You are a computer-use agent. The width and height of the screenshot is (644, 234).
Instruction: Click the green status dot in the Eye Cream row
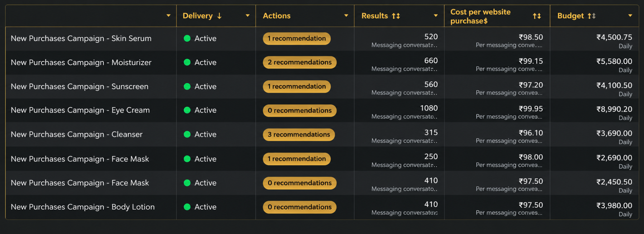pos(187,110)
